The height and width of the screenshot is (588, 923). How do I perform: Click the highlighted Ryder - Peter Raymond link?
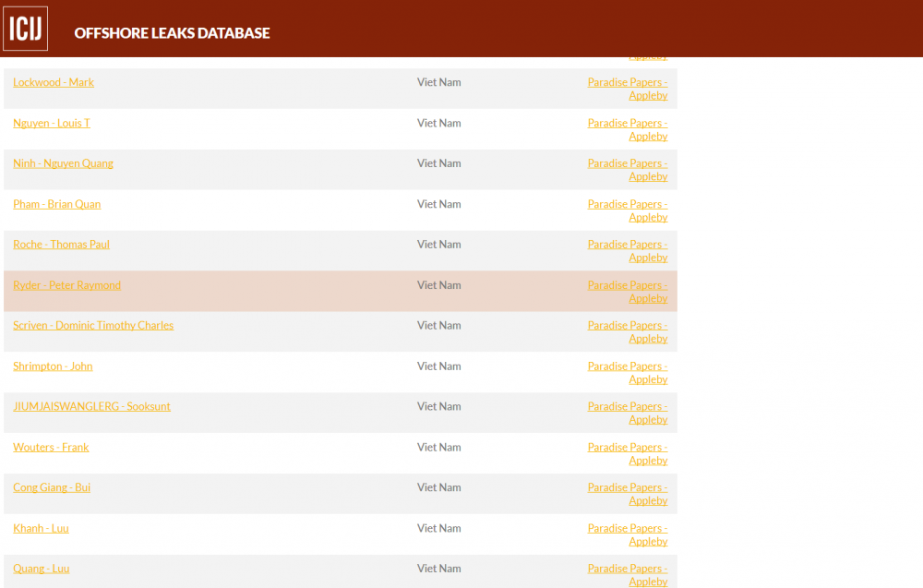[66, 285]
